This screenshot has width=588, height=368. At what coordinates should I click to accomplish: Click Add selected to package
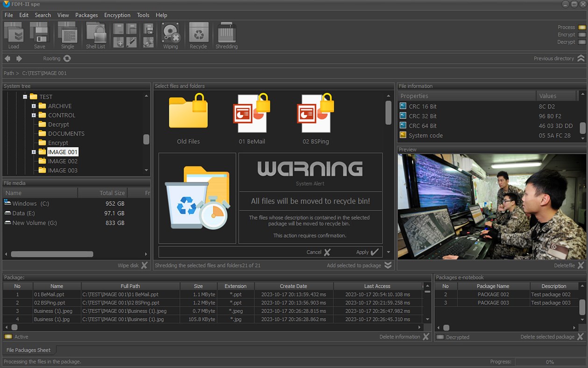click(x=359, y=265)
